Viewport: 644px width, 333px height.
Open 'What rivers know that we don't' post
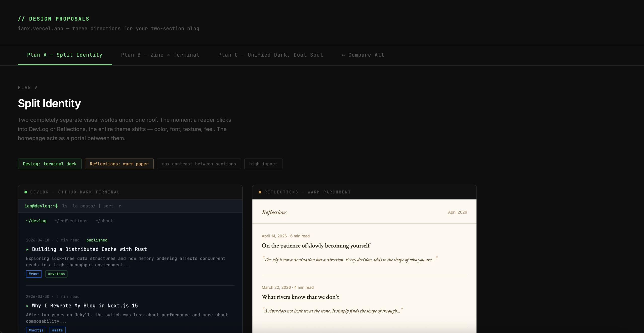(300, 297)
